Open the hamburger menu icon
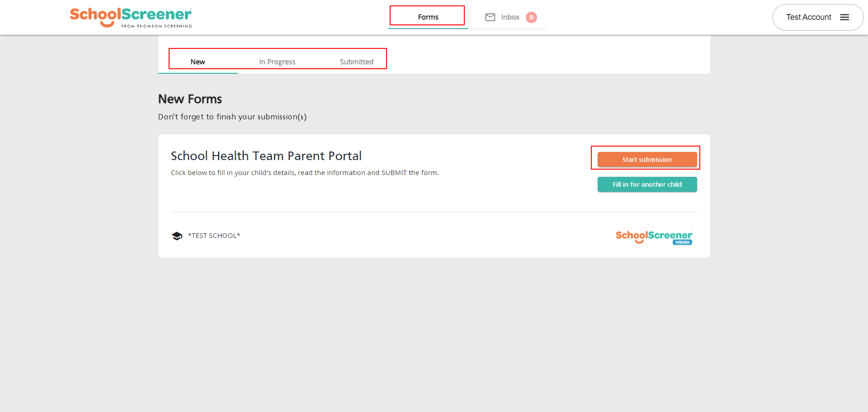Viewport: 868px width, 412px height. pos(844,17)
